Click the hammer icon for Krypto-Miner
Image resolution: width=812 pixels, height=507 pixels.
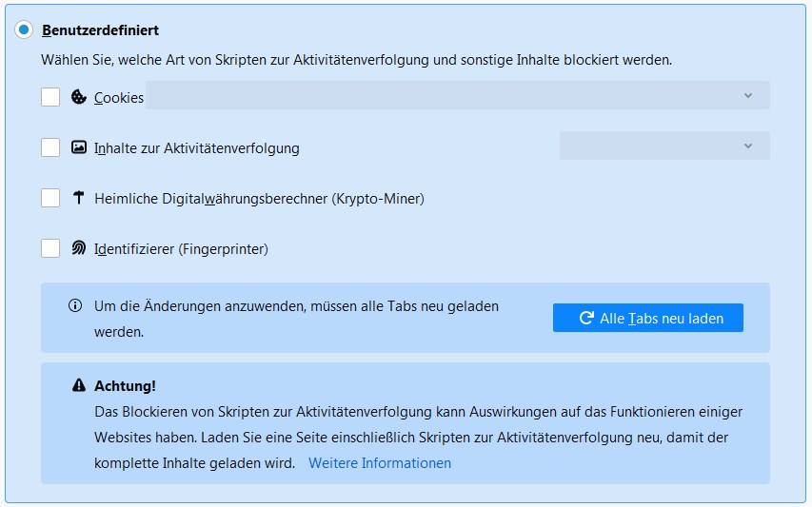pyautogui.click(x=79, y=198)
